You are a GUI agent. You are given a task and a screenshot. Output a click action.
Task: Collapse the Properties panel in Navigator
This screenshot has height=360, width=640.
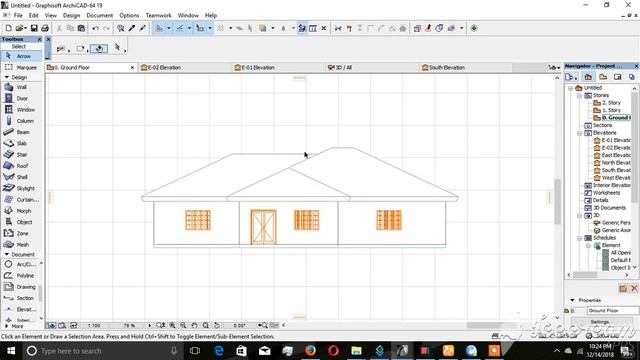(572, 300)
